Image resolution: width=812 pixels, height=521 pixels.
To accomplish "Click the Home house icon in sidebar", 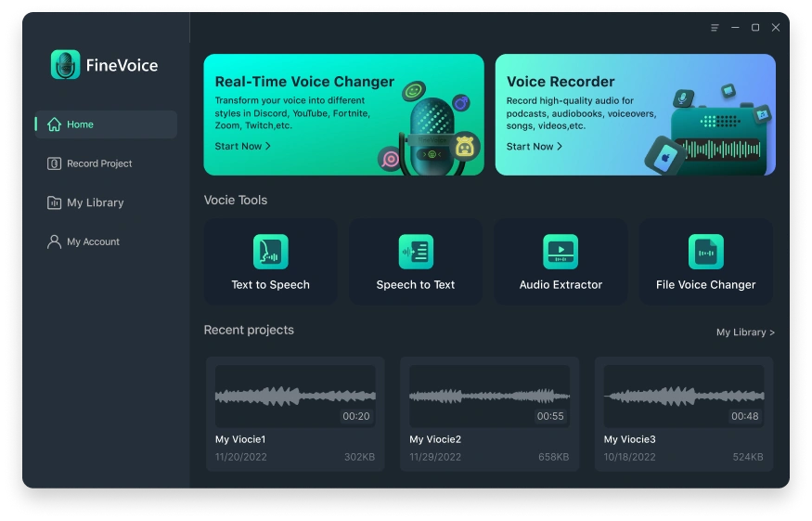I will coord(55,124).
